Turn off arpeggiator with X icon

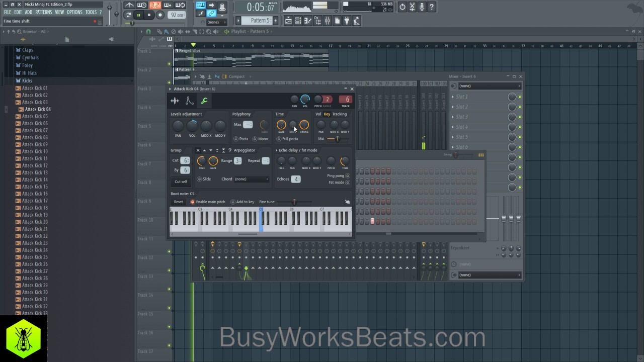pos(198,150)
